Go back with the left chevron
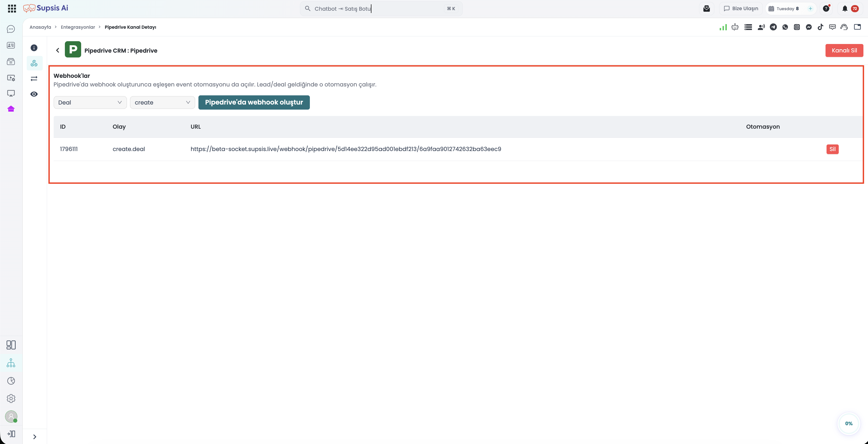This screenshot has width=868, height=444. [x=57, y=50]
